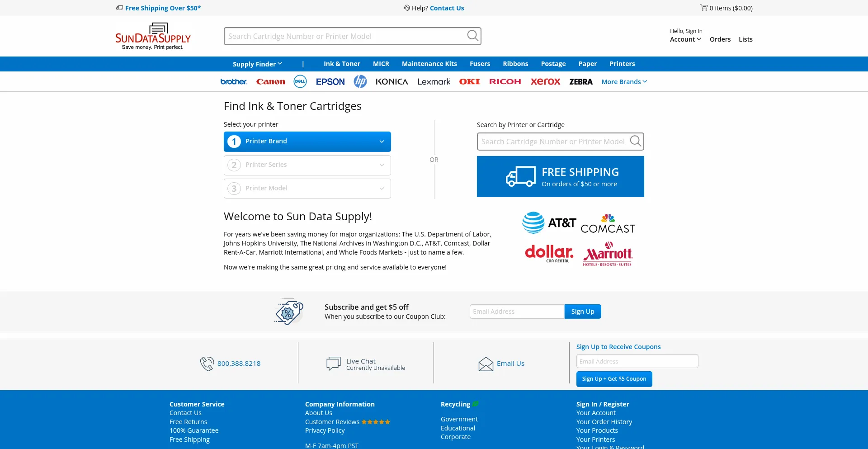The image size is (868, 449).
Task: Click the Live Chat speech bubble icon
Action: (333, 364)
